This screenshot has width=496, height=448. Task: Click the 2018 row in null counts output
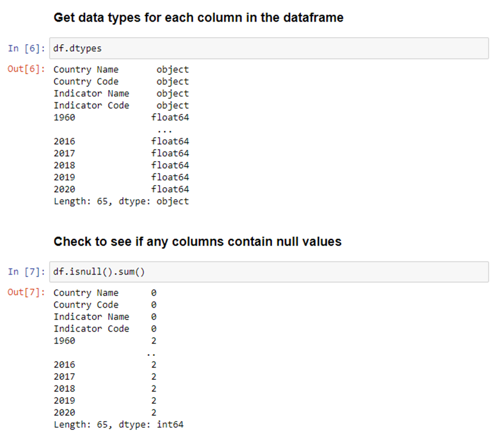click(x=105, y=389)
